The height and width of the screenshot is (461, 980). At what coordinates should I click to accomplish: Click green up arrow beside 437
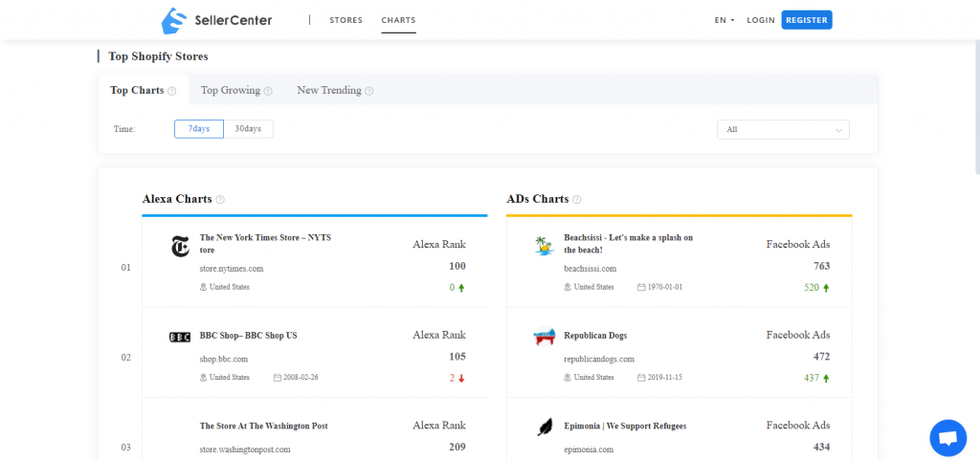(x=826, y=379)
